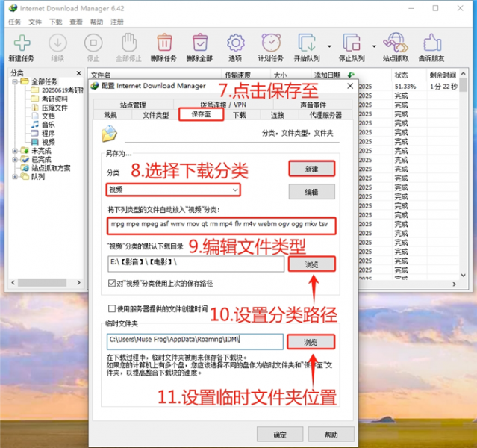477x448 pixels.
Task: Open the 计划任务 clock icon
Action: tap(271, 42)
